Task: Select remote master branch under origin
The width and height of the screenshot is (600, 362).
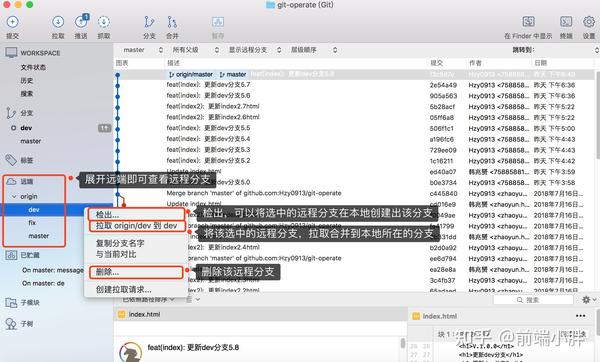Action: click(39, 236)
